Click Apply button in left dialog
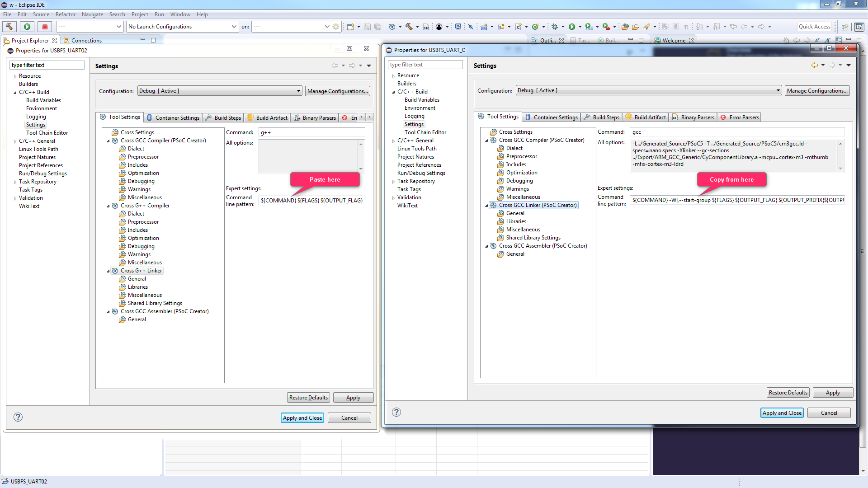 click(x=353, y=397)
